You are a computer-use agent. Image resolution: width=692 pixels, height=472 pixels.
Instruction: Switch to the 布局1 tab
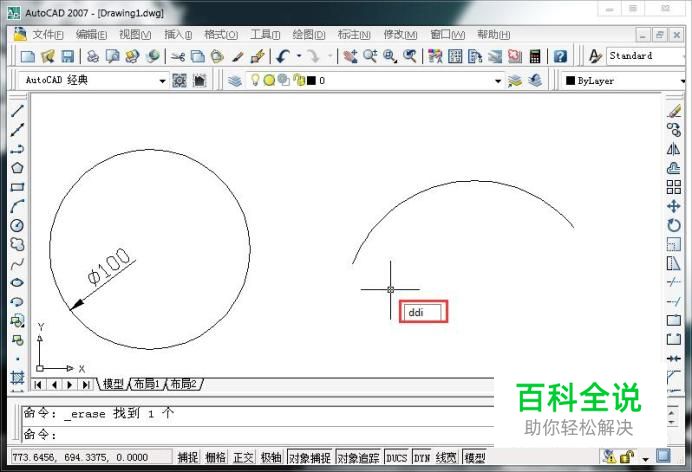pos(147,384)
